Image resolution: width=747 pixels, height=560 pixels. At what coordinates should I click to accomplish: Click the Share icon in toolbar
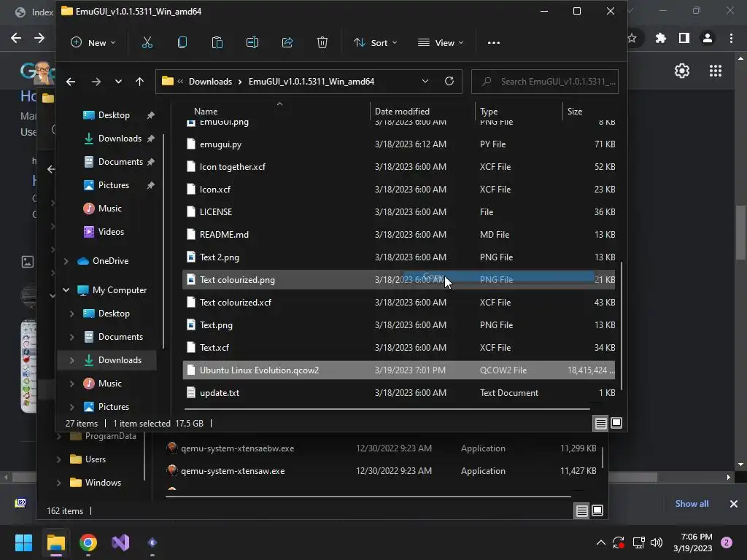pyautogui.click(x=287, y=43)
